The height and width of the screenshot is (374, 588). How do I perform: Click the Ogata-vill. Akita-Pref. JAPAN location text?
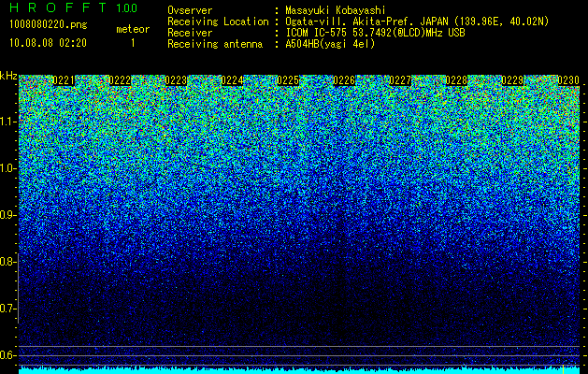click(x=417, y=22)
